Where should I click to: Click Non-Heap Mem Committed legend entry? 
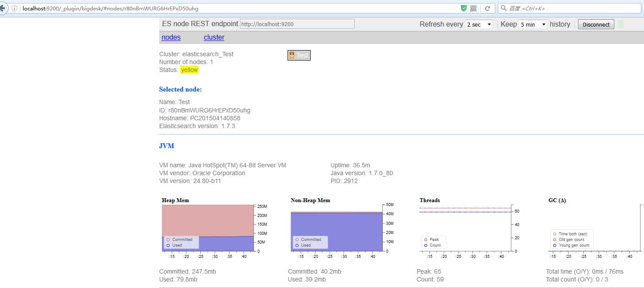[x=308, y=240]
